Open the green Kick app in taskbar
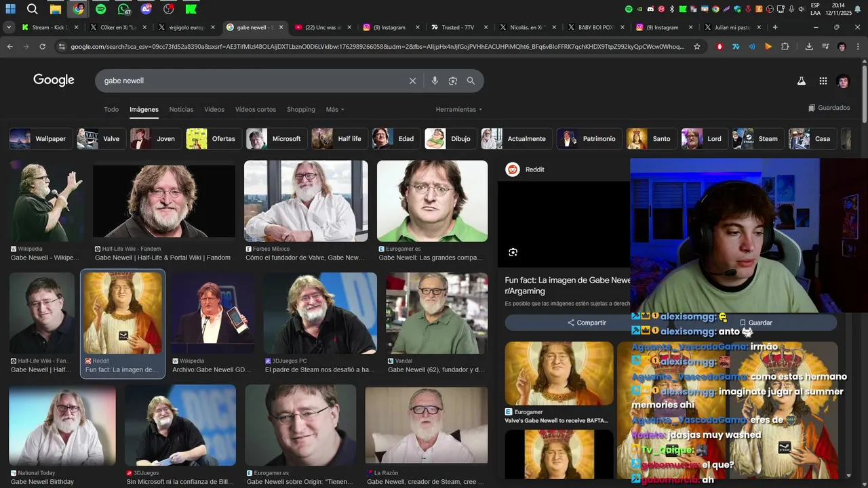The image size is (868, 488). point(191,9)
